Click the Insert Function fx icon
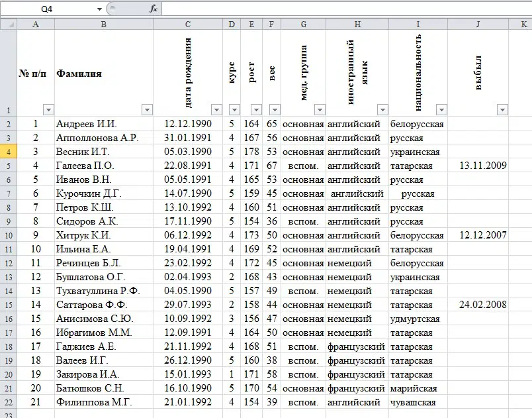Viewport: 532px width, 418px height. [x=154, y=9]
